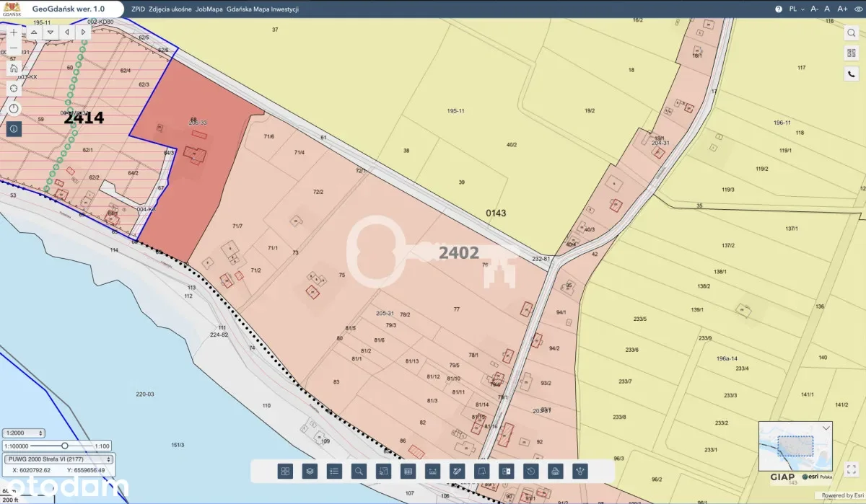Click the phone contact icon

click(x=852, y=74)
